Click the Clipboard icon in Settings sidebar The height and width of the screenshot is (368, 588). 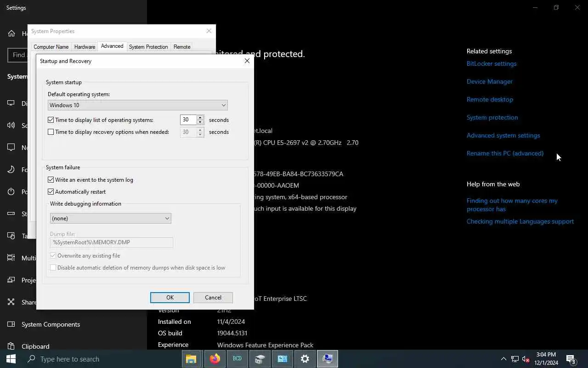(11, 346)
